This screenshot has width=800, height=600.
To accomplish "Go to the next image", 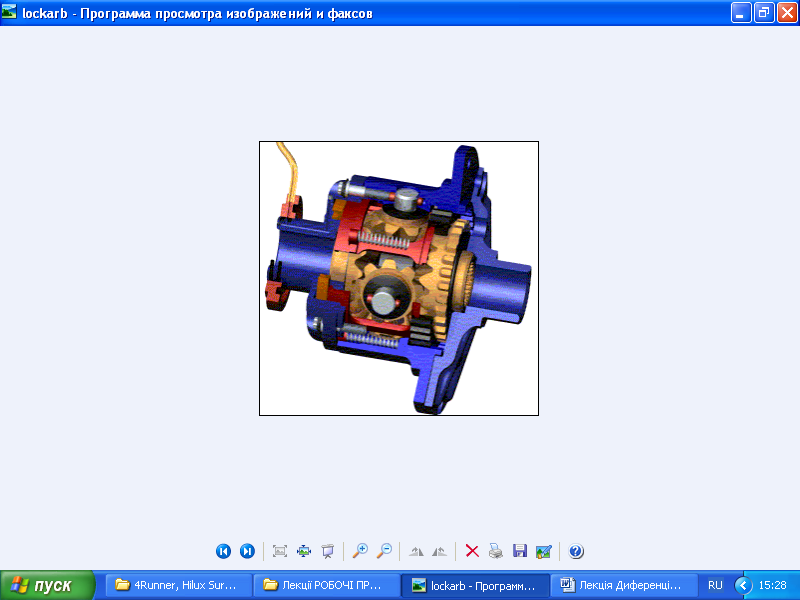I will (247, 551).
